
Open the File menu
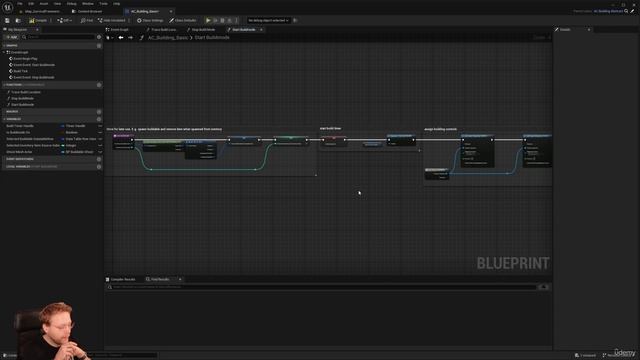click(20, 4)
